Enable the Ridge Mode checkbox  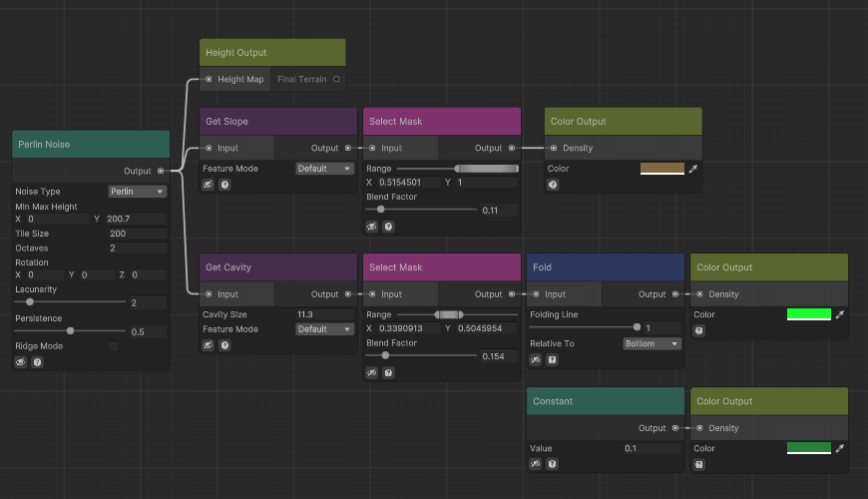113,346
